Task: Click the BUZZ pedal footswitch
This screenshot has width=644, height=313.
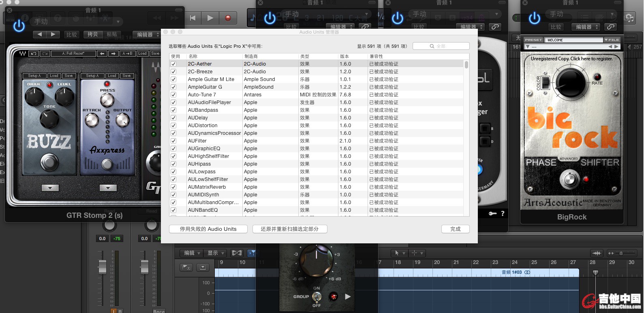Action: [49, 162]
